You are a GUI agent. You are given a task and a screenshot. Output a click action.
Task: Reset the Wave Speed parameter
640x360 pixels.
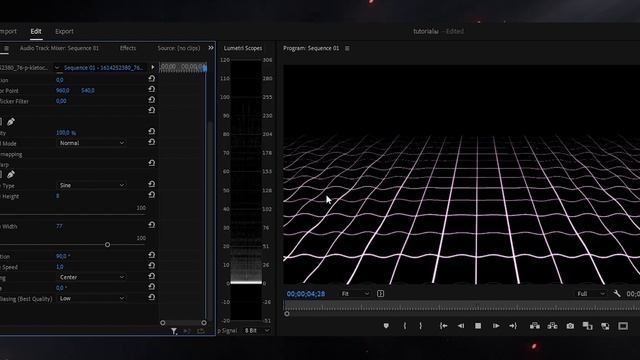pos(151,266)
